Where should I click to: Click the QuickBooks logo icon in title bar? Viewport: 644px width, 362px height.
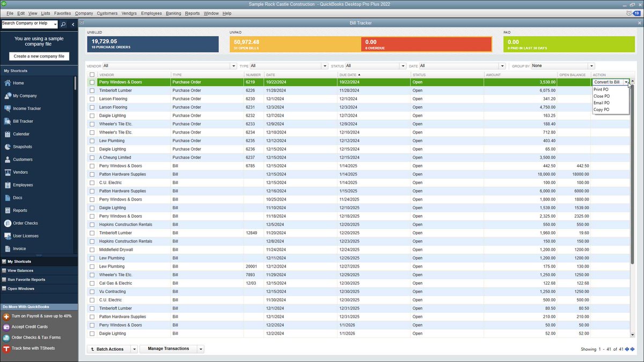point(3,4)
